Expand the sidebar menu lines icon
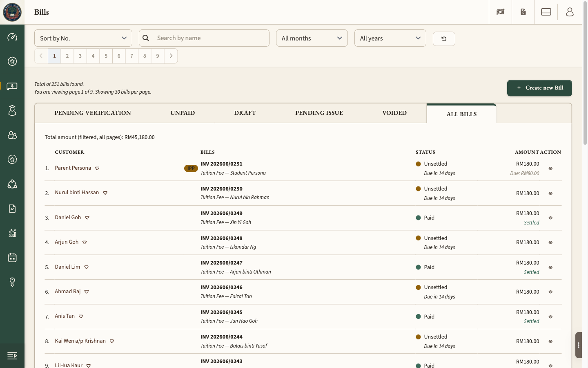Image resolution: width=588 pixels, height=368 pixels. 12,356
